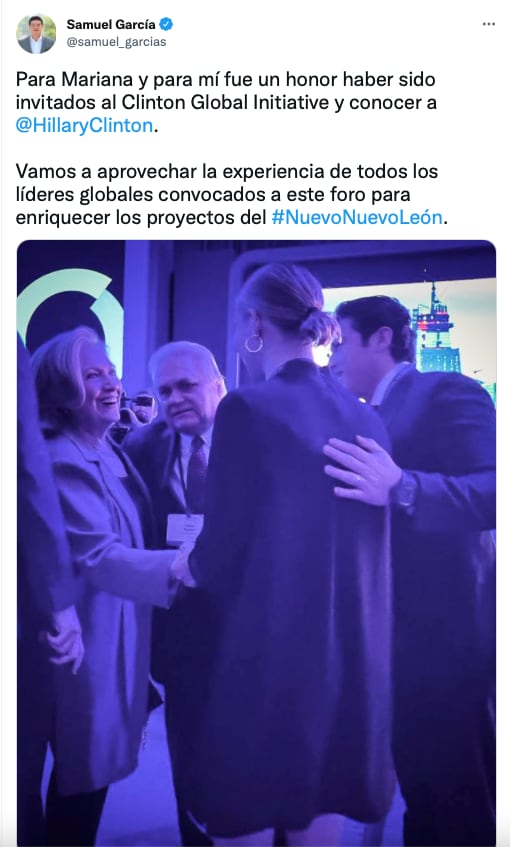Click the blue verified badge
This screenshot has height=847, width=510.
[166, 24]
